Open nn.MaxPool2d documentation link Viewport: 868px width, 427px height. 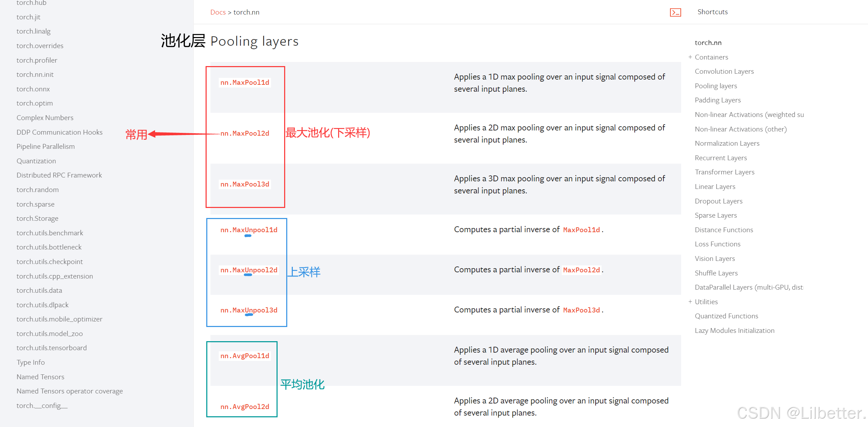click(x=245, y=133)
